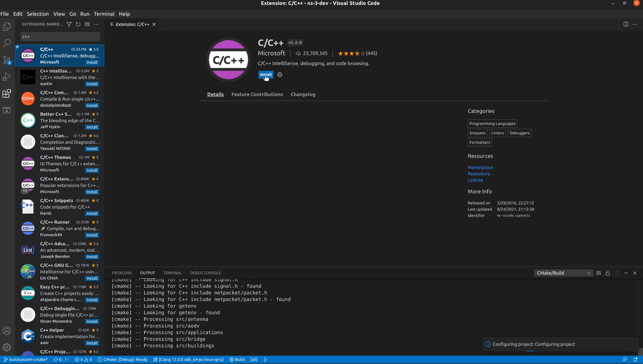This screenshot has width=643, height=364.
Task: Open the Search view in activity bar
Action: (7, 43)
